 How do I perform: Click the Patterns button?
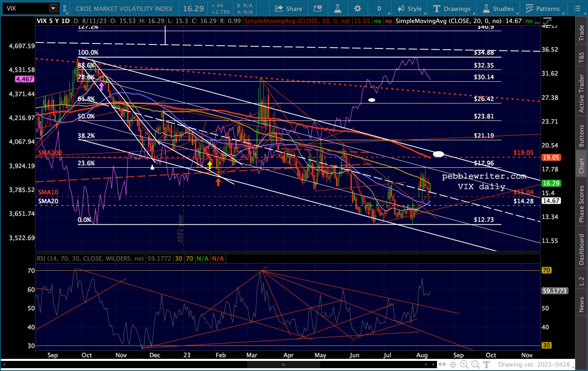coord(543,8)
